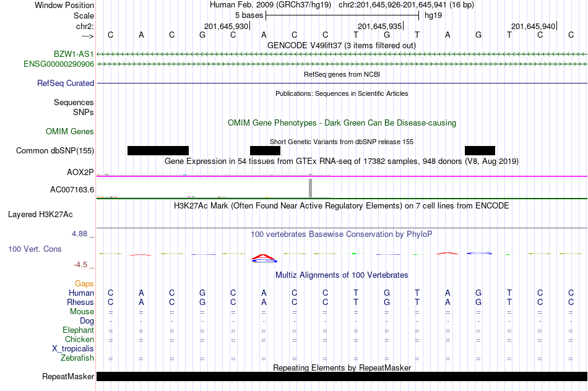Click the magenta AOX2P expression line
Image resolution: width=588 pixels, height=391 pixels.
pyautogui.click(x=342, y=176)
